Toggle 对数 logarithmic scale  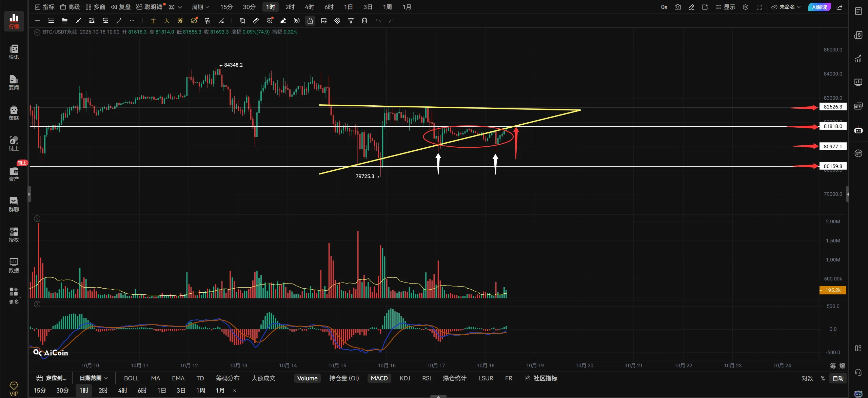(x=807, y=378)
